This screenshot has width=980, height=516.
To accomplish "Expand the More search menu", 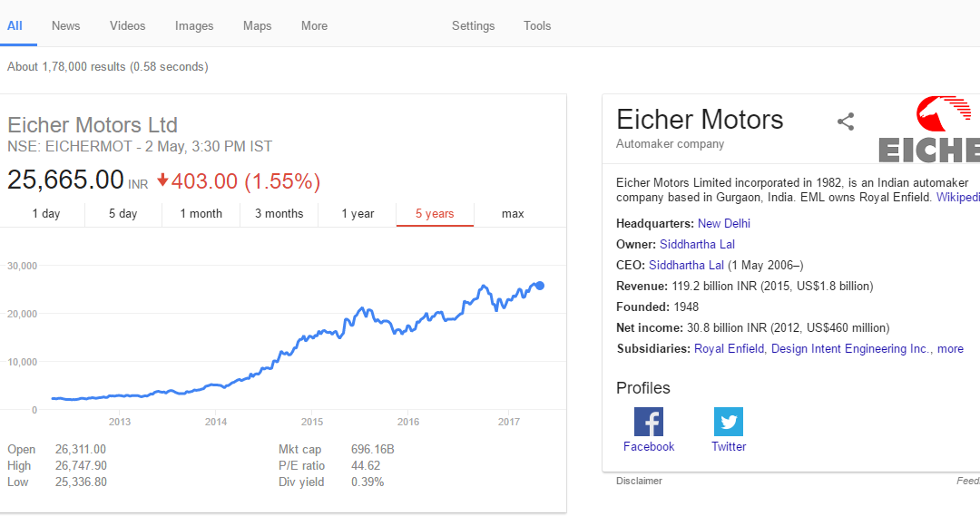I will (314, 25).
